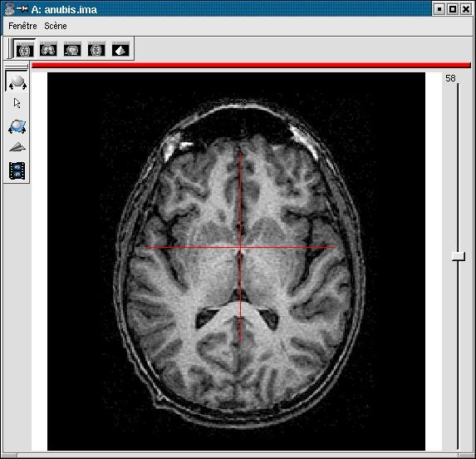Activate the paper plane flight control
The width and height of the screenshot is (476, 459).
(x=17, y=147)
